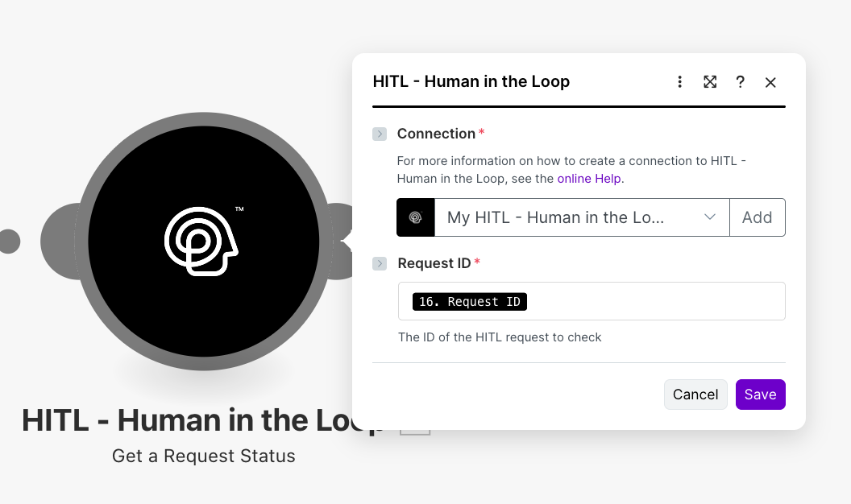This screenshot has height=504, width=851.
Task: Select the large HITL module circle icon
Action: pyautogui.click(x=203, y=242)
